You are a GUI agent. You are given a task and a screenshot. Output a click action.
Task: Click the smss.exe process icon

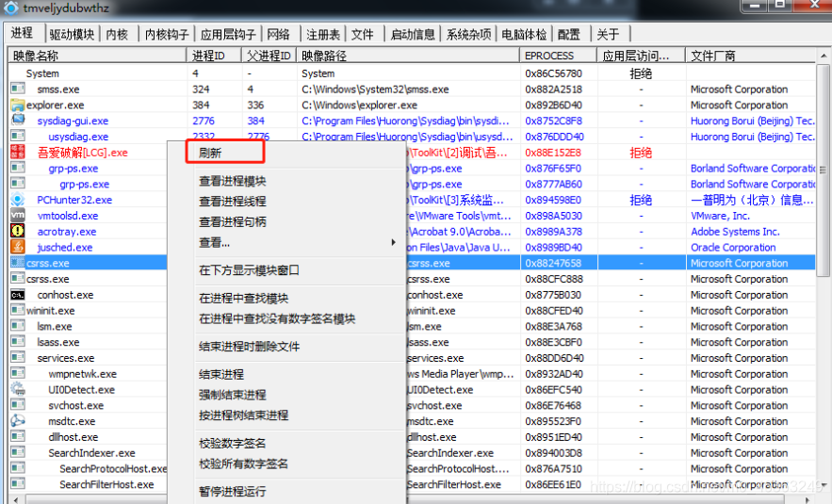pyautogui.click(x=18, y=88)
